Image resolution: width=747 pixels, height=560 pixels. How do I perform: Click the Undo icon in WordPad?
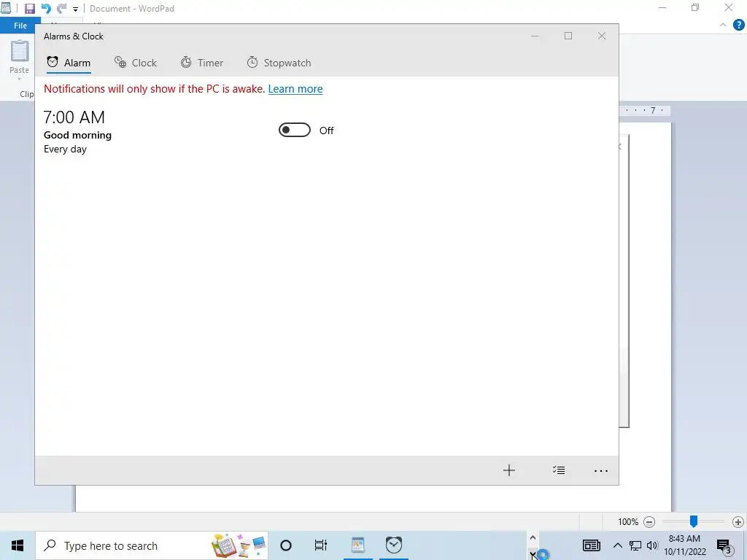(46, 9)
